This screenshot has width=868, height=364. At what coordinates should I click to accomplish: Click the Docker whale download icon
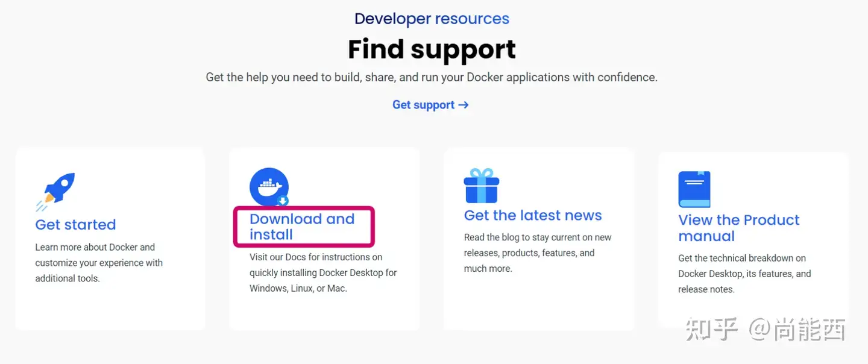coord(269,187)
